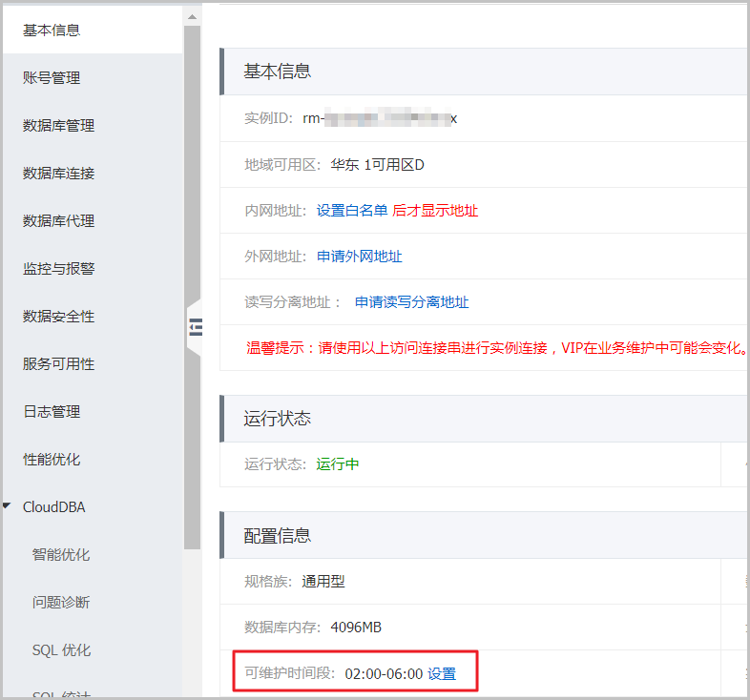
Task: Select the 02:00-06:00 time range text
Action: pyautogui.click(x=384, y=673)
